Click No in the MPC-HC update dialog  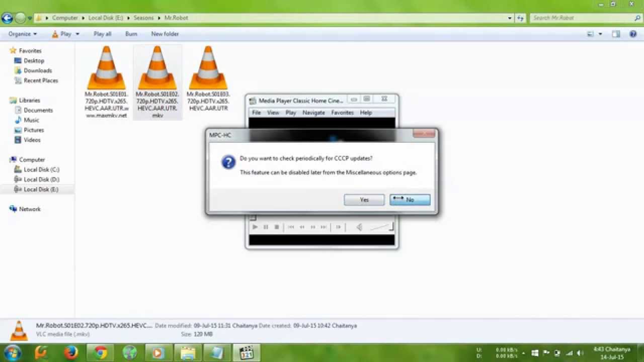(x=410, y=200)
